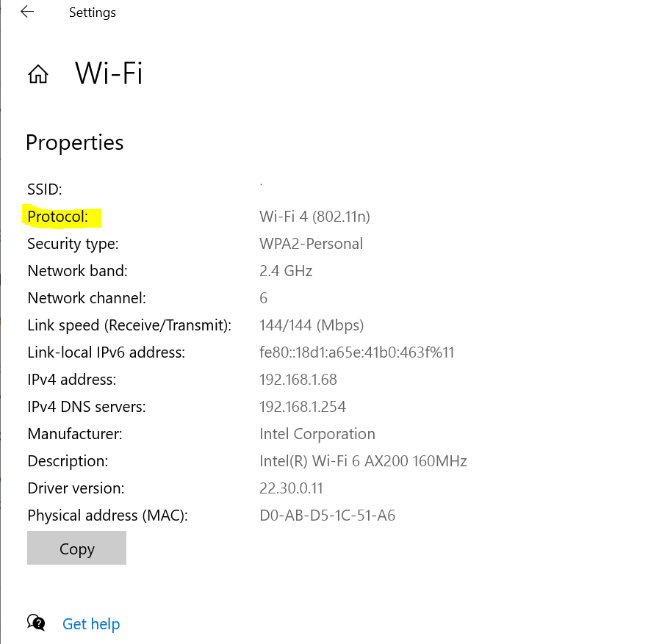Viewport: 662px width, 644px height.
Task: Click the network channel value 6
Action: [x=264, y=298]
